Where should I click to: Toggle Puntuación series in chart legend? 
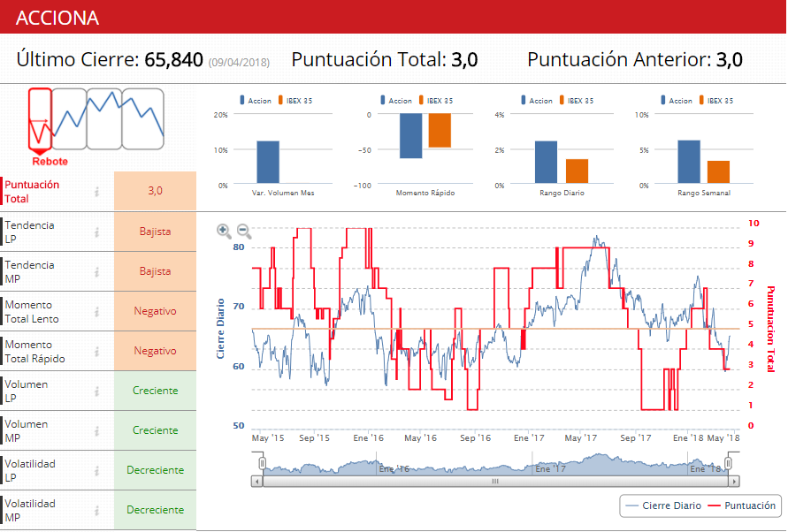(x=742, y=505)
